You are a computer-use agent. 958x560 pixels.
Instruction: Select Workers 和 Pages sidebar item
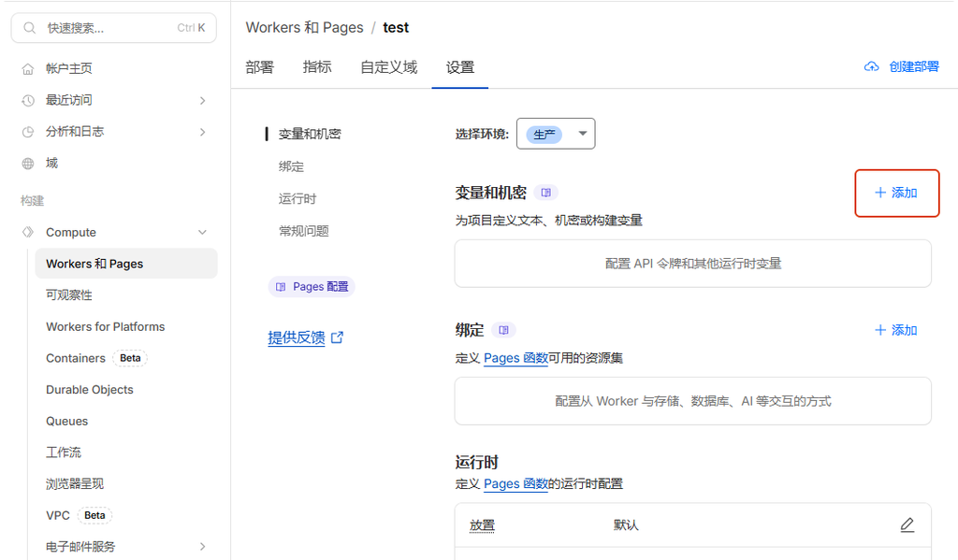click(126, 264)
